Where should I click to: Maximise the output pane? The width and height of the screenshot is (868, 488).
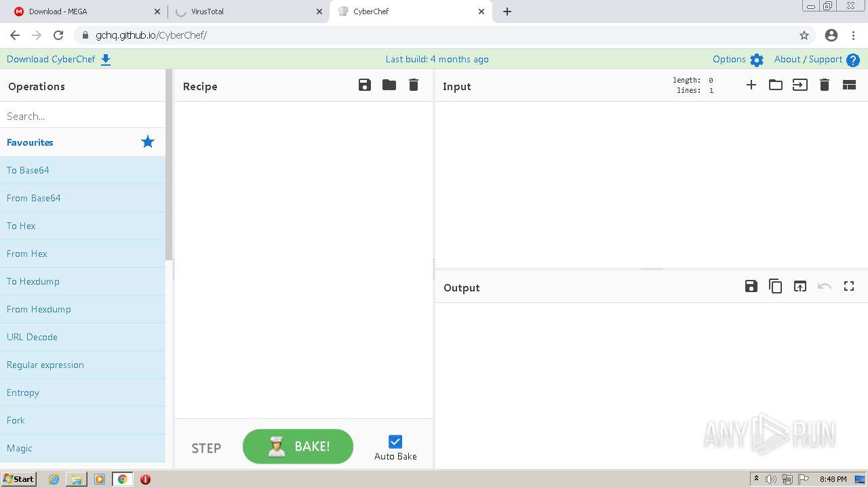tap(849, 286)
